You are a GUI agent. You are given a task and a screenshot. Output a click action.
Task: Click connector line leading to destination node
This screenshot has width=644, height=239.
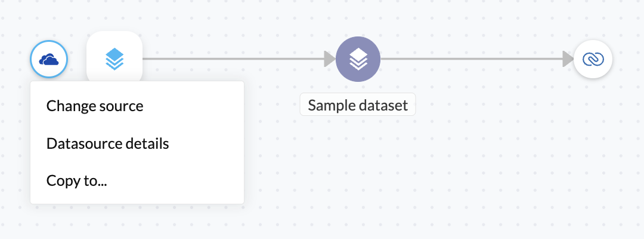coord(471,59)
